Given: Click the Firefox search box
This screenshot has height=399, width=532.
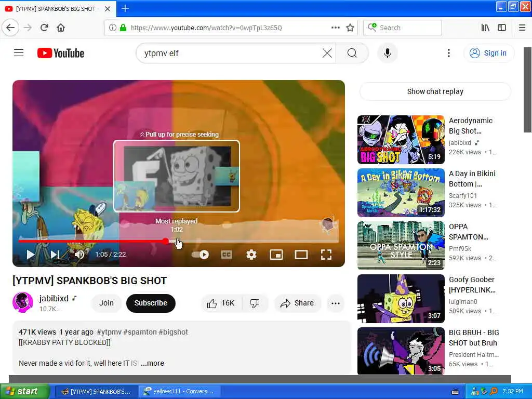Looking at the screenshot, I should pyautogui.click(x=403, y=28).
